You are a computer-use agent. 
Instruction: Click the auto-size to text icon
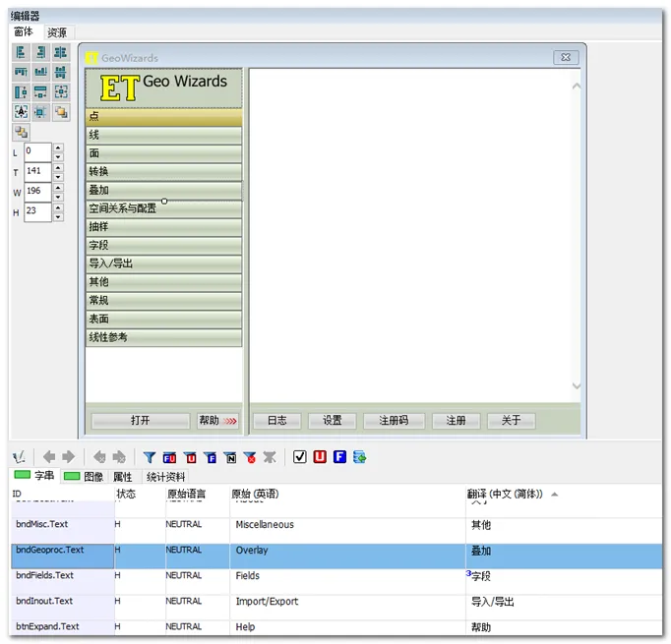tap(21, 112)
